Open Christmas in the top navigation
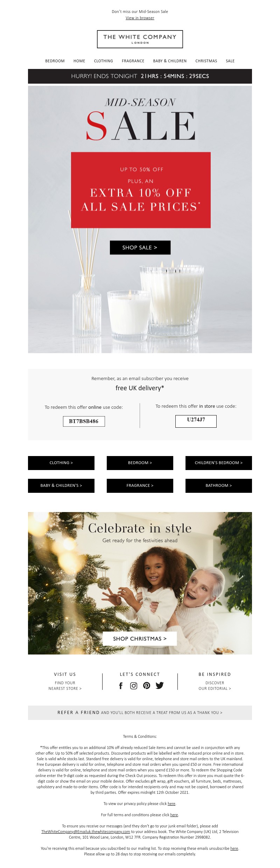Screen dimensions: 280x868 [x=206, y=61]
